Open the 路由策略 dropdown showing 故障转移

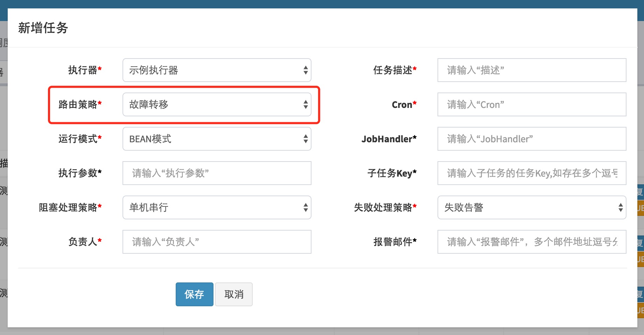click(x=217, y=104)
